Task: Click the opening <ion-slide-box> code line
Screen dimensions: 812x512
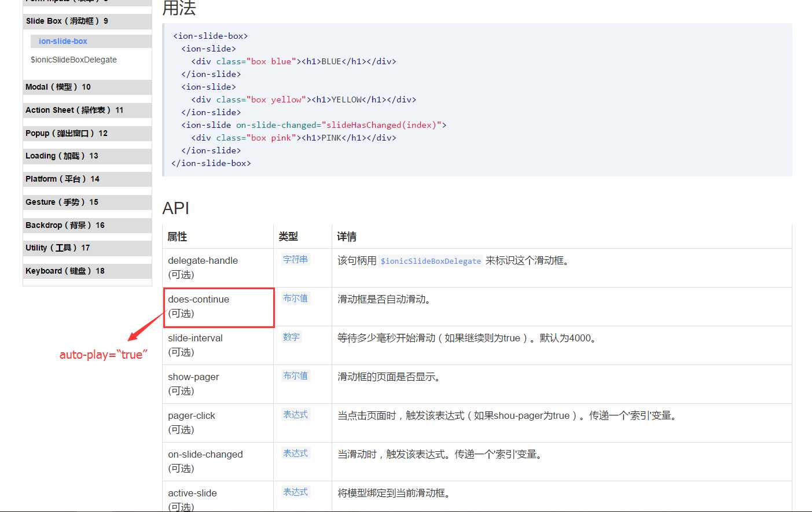Action: [210, 36]
